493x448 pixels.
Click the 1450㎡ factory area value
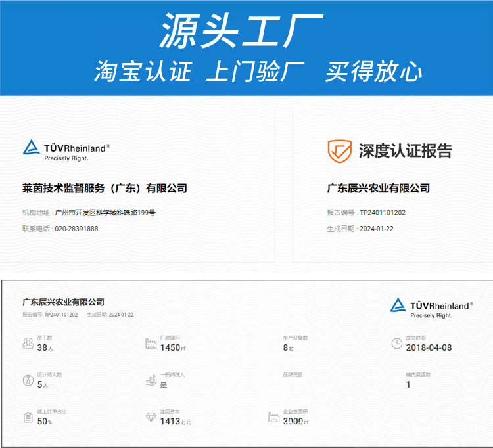pos(173,347)
